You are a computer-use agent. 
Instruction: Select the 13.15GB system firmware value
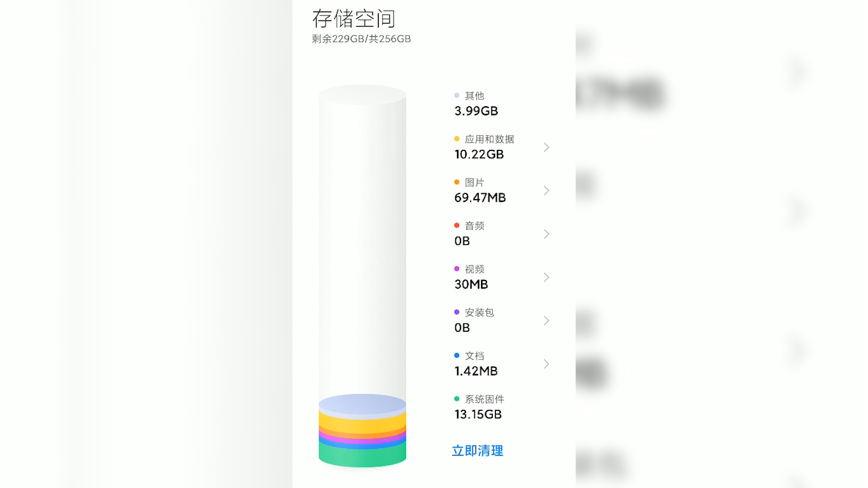point(478,414)
